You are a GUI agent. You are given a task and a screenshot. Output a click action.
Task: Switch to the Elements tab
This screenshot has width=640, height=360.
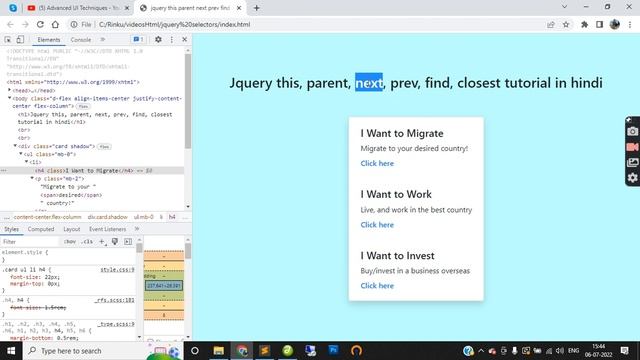pyautogui.click(x=49, y=40)
